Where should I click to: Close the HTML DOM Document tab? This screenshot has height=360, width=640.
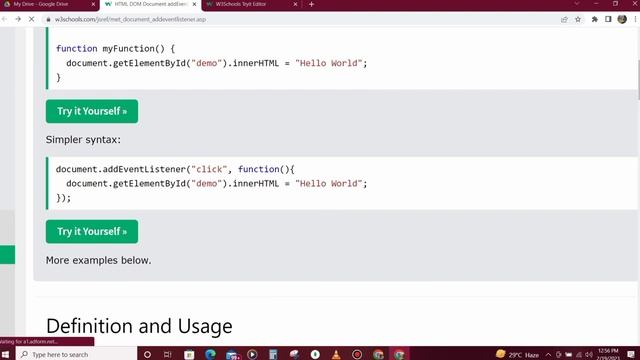point(194,4)
